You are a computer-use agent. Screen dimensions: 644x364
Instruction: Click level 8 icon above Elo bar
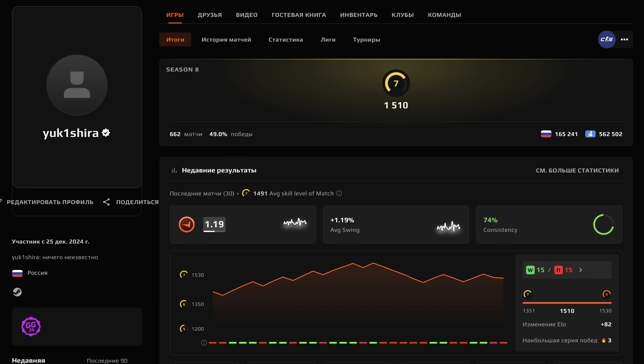click(607, 294)
